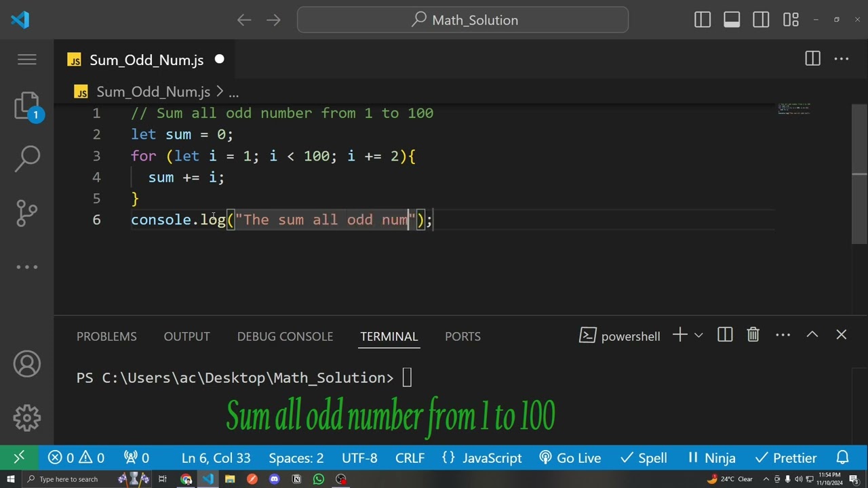Open the Source Control view
Image resolution: width=868 pixels, height=488 pixels.
pos(27,213)
